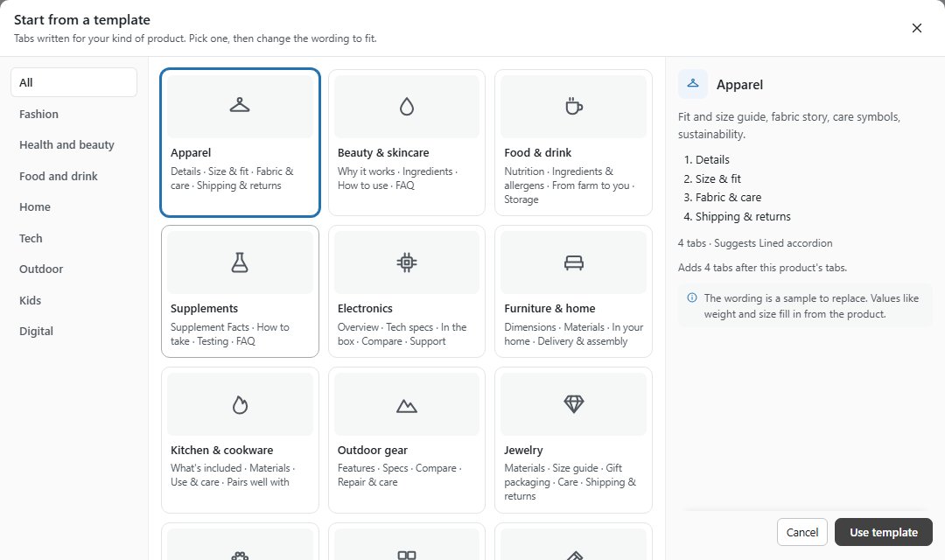The width and height of the screenshot is (945, 560).
Task: Click the Use template button
Action: 884,532
